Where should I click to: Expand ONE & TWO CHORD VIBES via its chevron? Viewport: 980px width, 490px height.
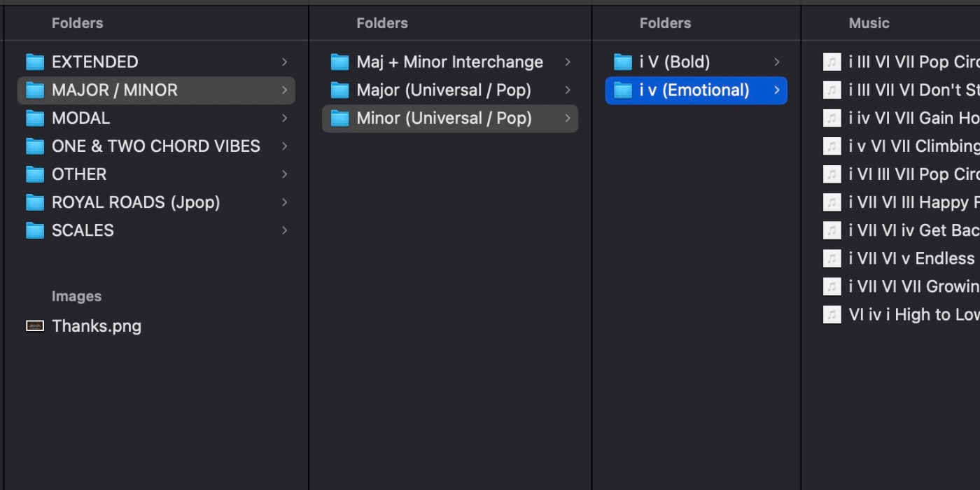[x=284, y=146]
